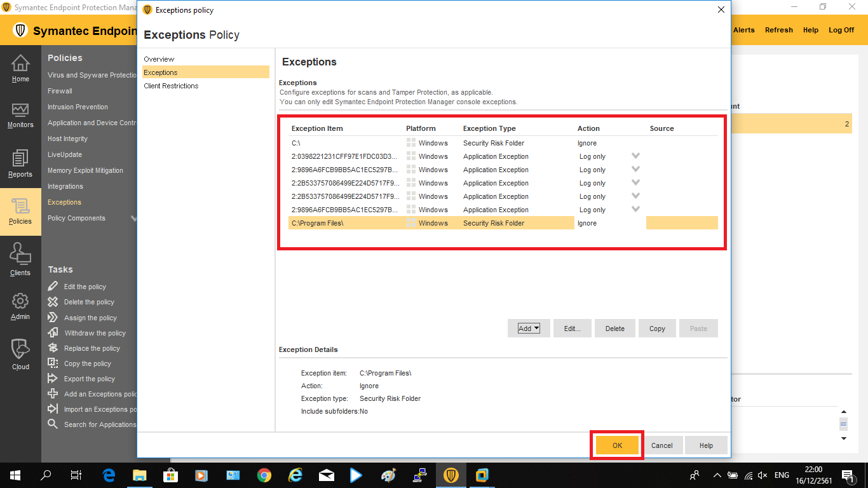Click the Delete exception button
Screen dimensions: 868x488
pos(614,329)
